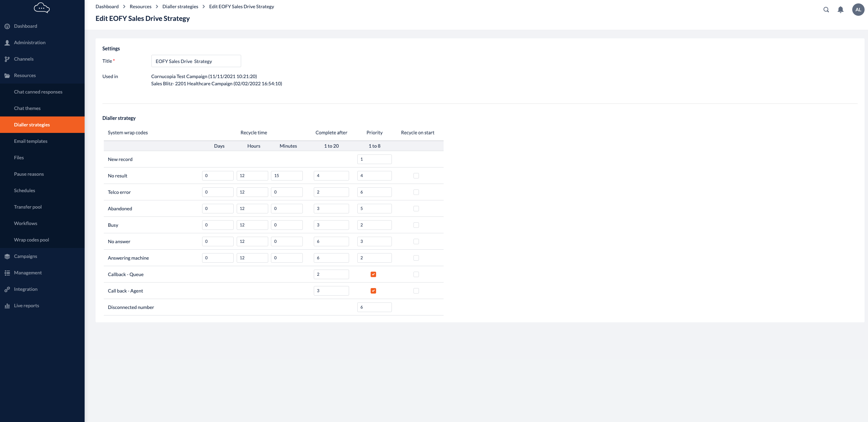Toggle Recycle on start for Answering machine
The image size is (868, 422).
(x=416, y=258)
